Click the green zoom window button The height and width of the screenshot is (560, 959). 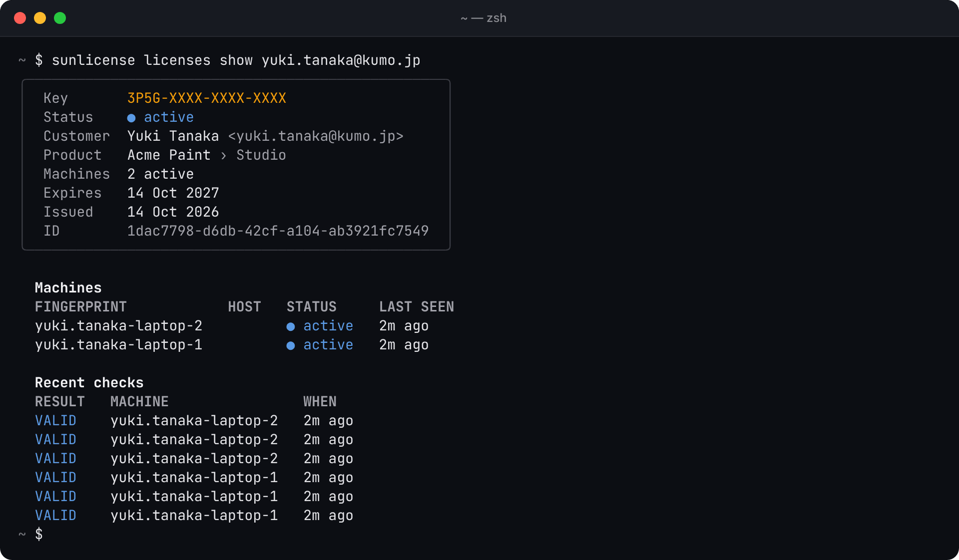coord(60,18)
